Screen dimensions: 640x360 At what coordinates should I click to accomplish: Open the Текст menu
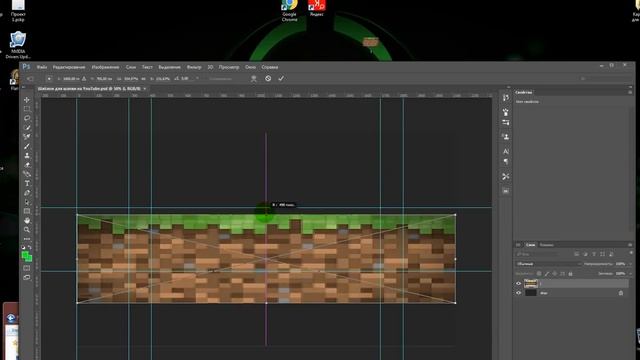coord(147,67)
